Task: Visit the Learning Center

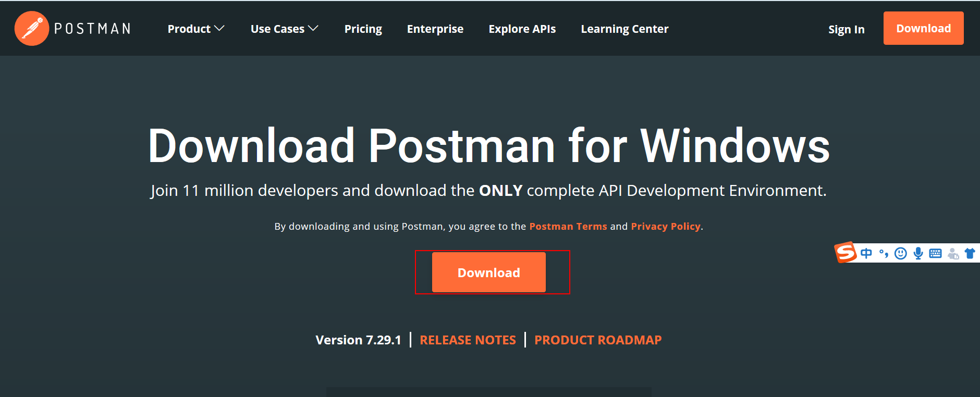Action: [x=624, y=29]
